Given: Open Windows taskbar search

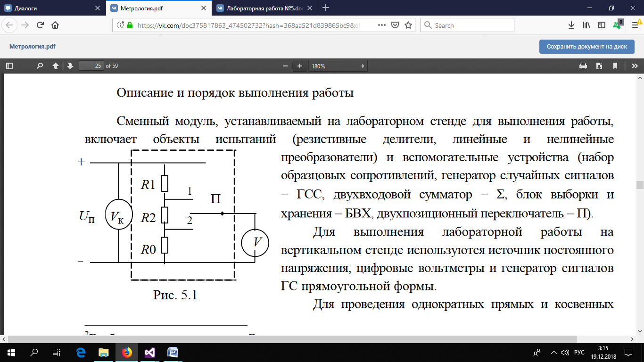Looking at the screenshot, I should 34,353.
